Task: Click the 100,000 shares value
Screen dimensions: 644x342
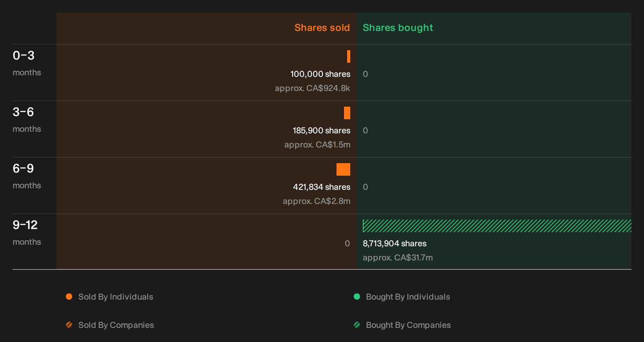Action: tap(320, 74)
